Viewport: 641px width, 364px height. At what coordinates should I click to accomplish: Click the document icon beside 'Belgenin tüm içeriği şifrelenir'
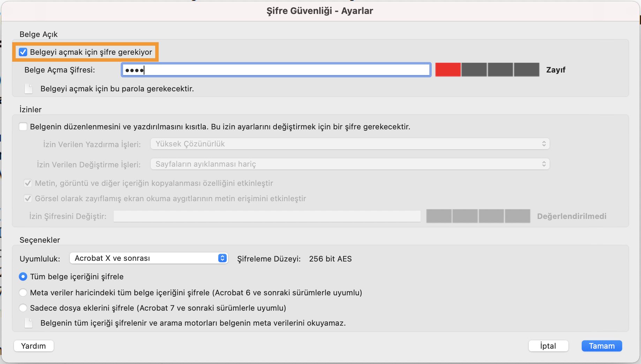(x=29, y=323)
